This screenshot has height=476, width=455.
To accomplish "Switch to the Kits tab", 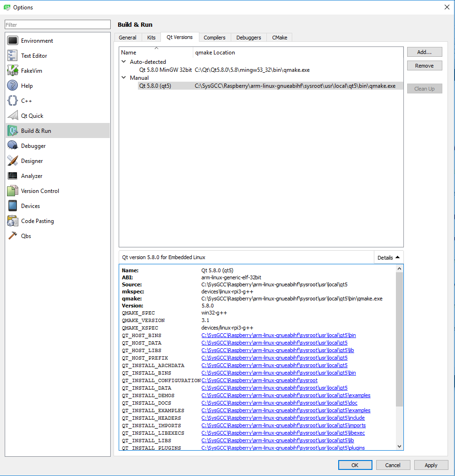I will tap(151, 38).
